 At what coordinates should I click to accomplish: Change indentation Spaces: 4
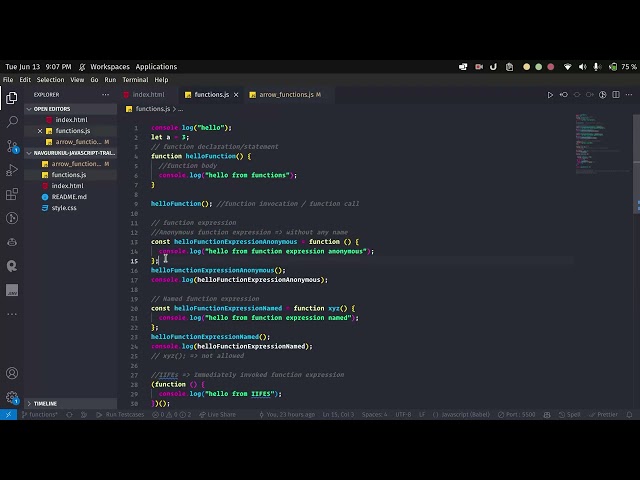[x=374, y=415]
